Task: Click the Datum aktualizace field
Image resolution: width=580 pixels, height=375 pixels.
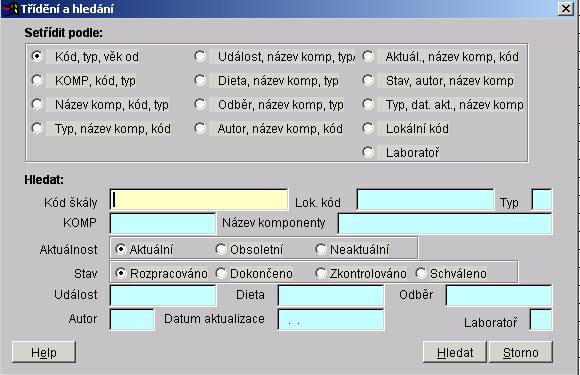Action: [331, 320]
